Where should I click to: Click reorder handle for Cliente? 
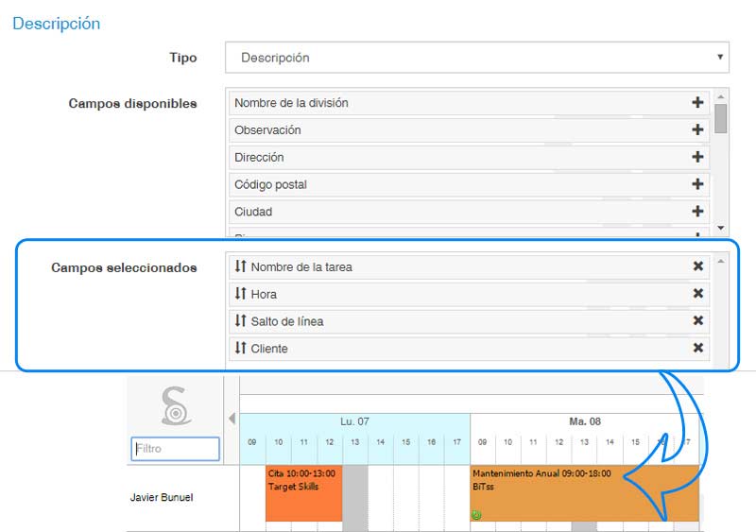241,348
